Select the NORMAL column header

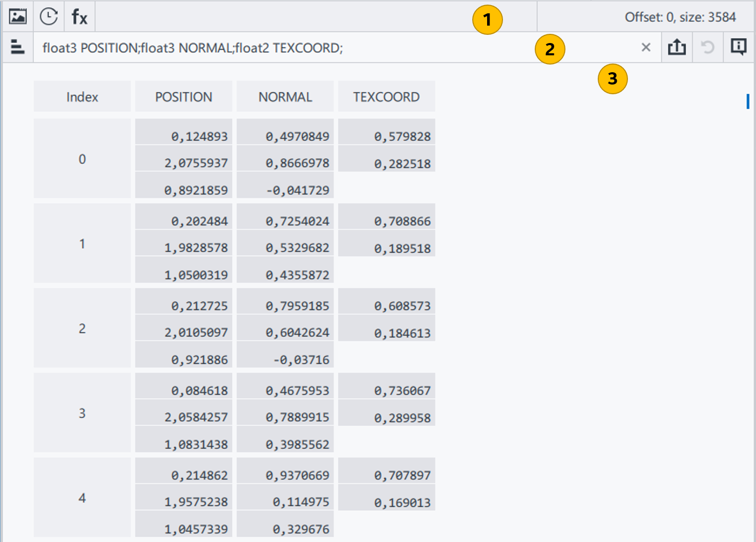pyautogui.click(x=285, y=97)
